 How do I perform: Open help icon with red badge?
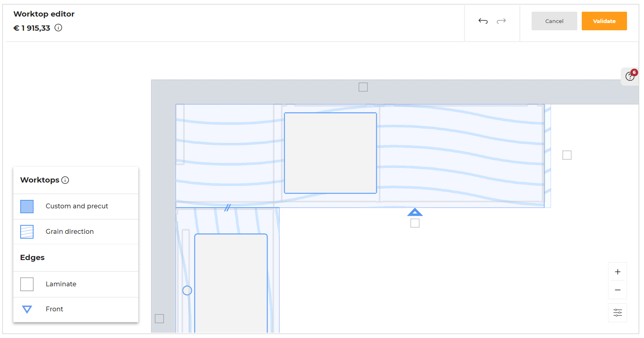coord(629,76)
